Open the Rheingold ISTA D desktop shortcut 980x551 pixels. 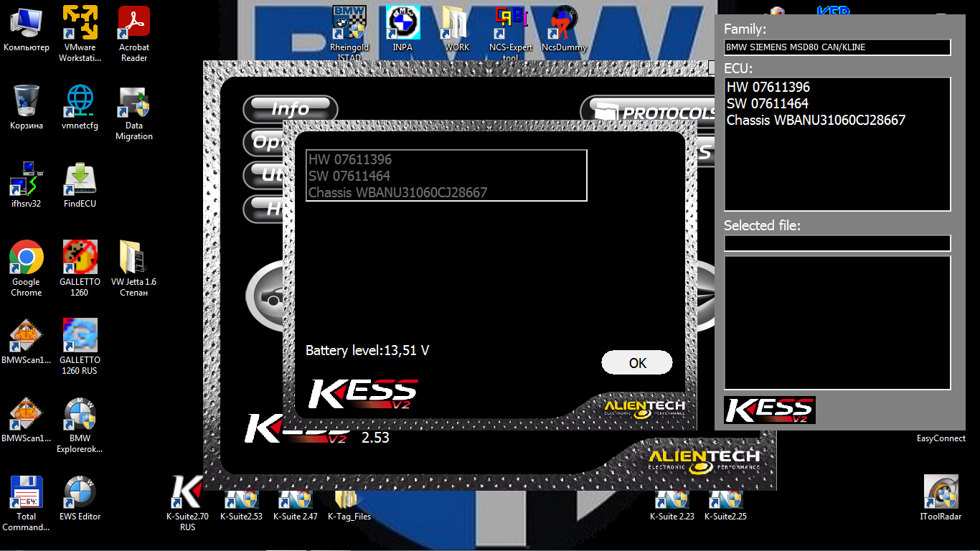tap(349, 24)
